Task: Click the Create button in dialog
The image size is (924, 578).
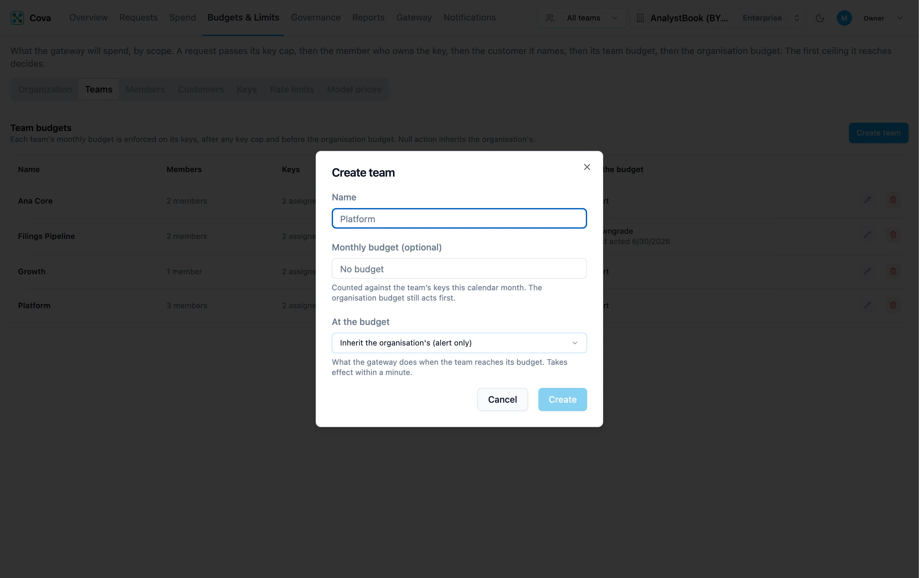Action: [562, 399]
